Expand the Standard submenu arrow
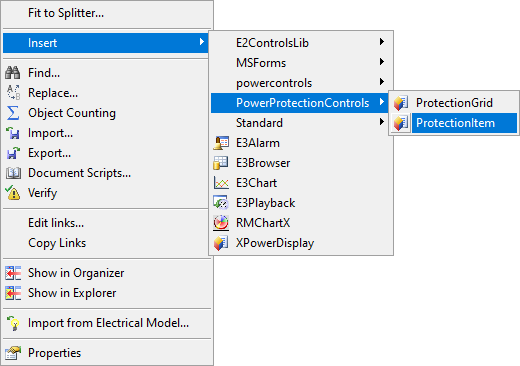 coord(382,122)
